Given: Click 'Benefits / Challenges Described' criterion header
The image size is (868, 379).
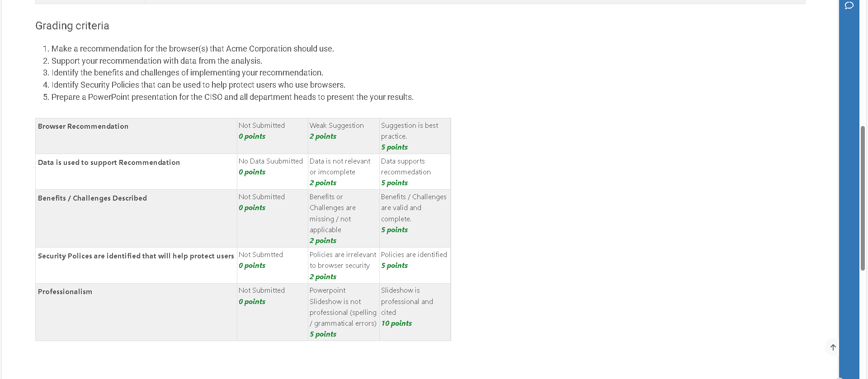Looking at the screenshot, I should click(136, 218).
